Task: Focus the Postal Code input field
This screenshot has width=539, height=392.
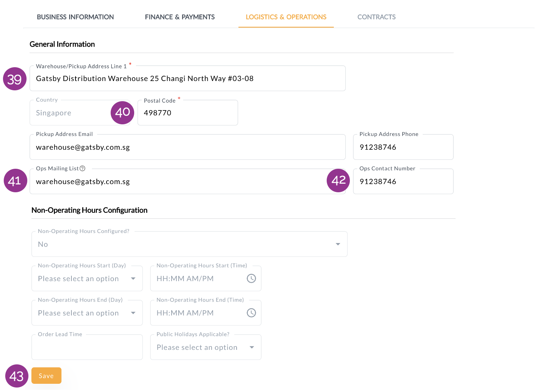Action: tap(187, 113)
